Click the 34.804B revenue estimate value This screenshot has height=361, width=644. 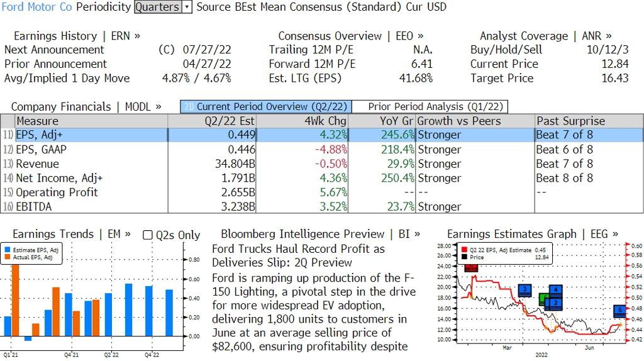point(235,164)
